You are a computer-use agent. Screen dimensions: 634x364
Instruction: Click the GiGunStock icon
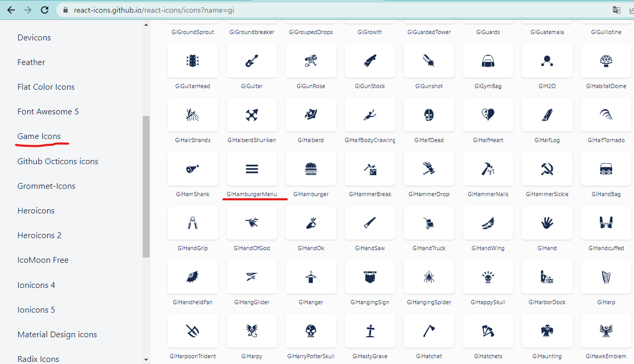pos(370,61)
